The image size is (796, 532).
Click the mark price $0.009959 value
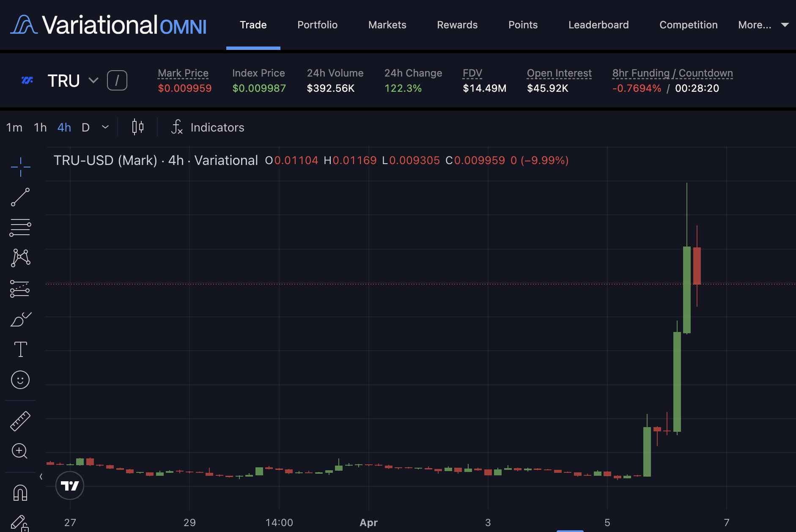[x=185, y=88]
